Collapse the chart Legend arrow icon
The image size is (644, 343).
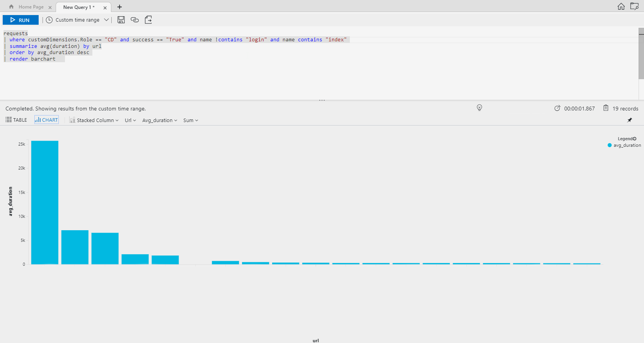(635, 139)
